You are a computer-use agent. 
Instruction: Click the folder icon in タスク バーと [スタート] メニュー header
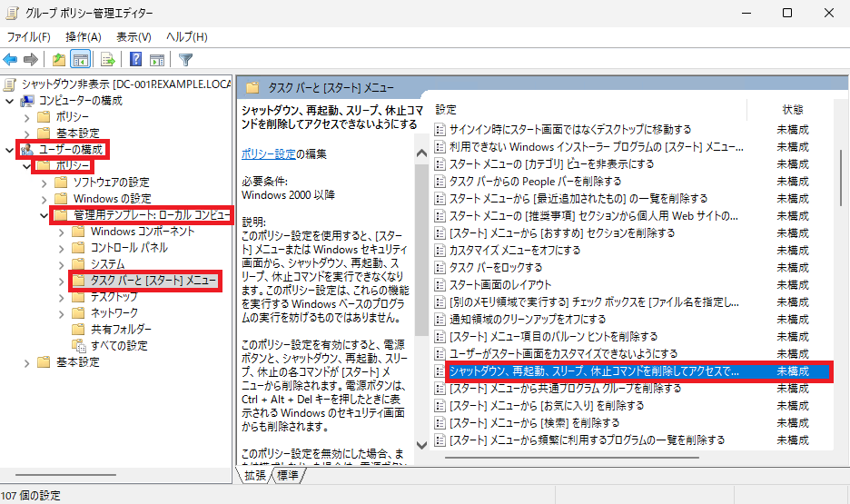(252, 88)
